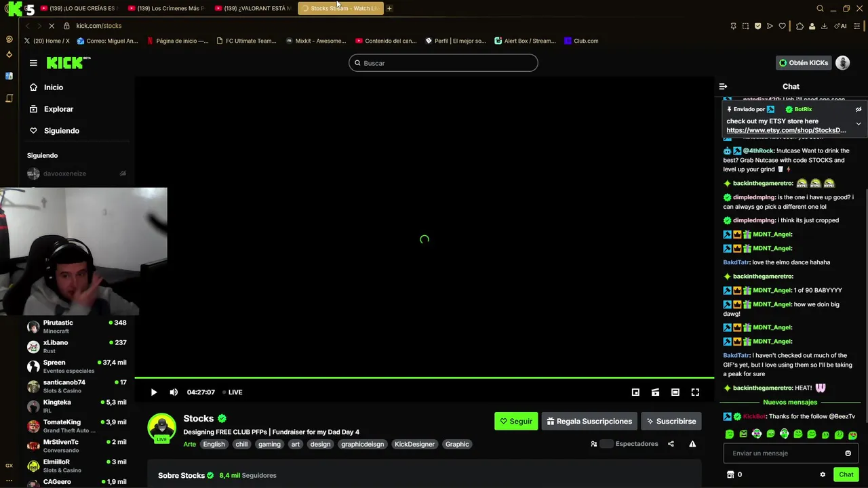Open Pirutastic channel in sidebar
The image size is (868, 488).
pos(77,327)
